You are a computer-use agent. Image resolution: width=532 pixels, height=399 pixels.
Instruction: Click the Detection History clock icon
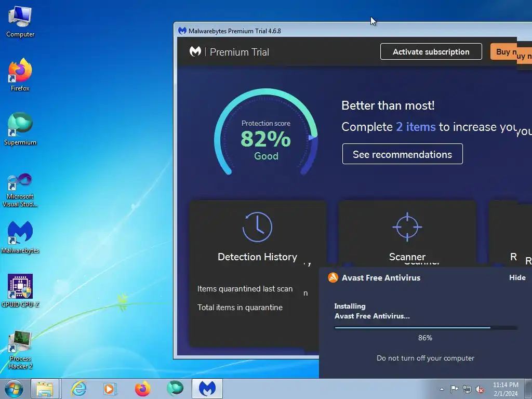[x=257, y=227]
